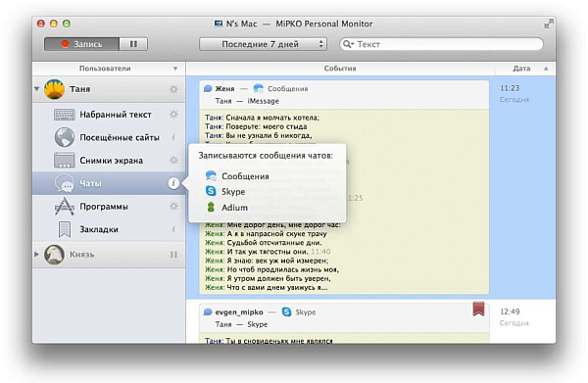Click red bookmark ribbon on evgen_mipko chat
588x383 pixels.
[x=478, y=309]
